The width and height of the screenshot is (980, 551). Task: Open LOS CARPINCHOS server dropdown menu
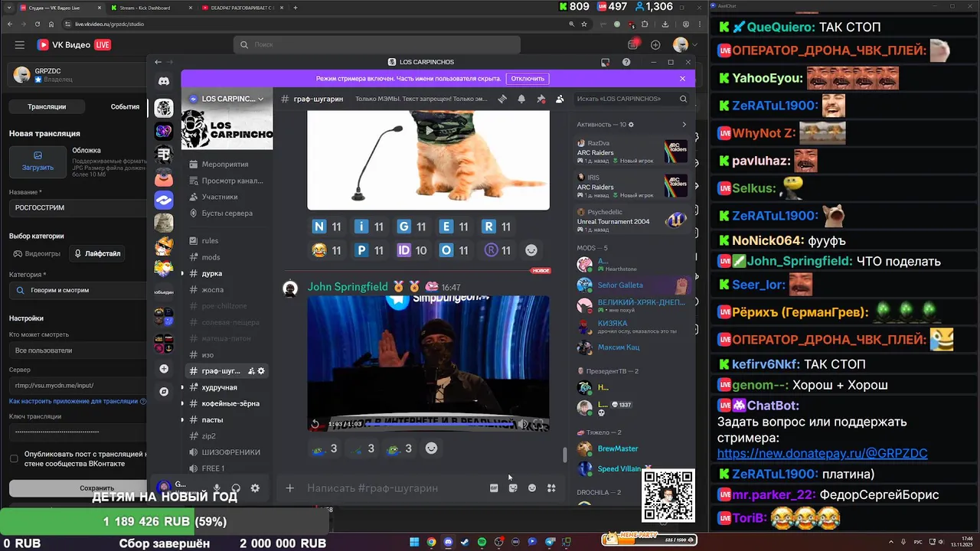point(227,99)
